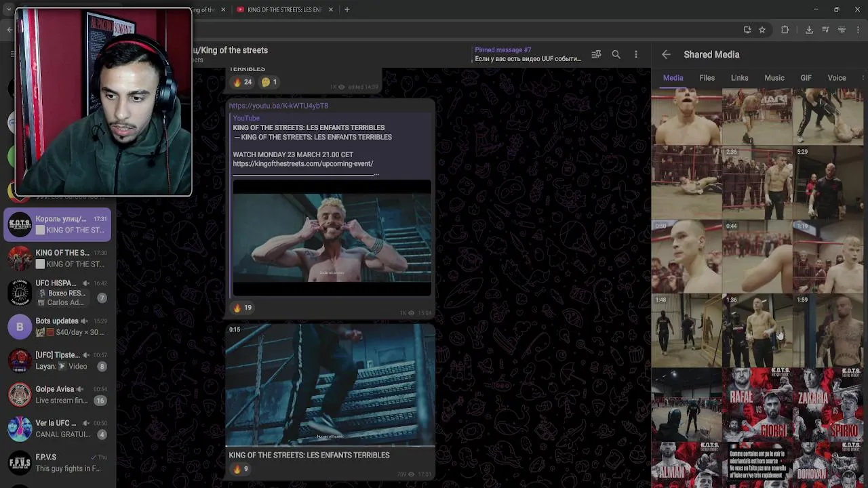Screen dimensions: 868x488
Task: Open the ZAKARIA vs SPIRKO poster thumbnail
Action: pyautogui.click(x=829, y=404)
